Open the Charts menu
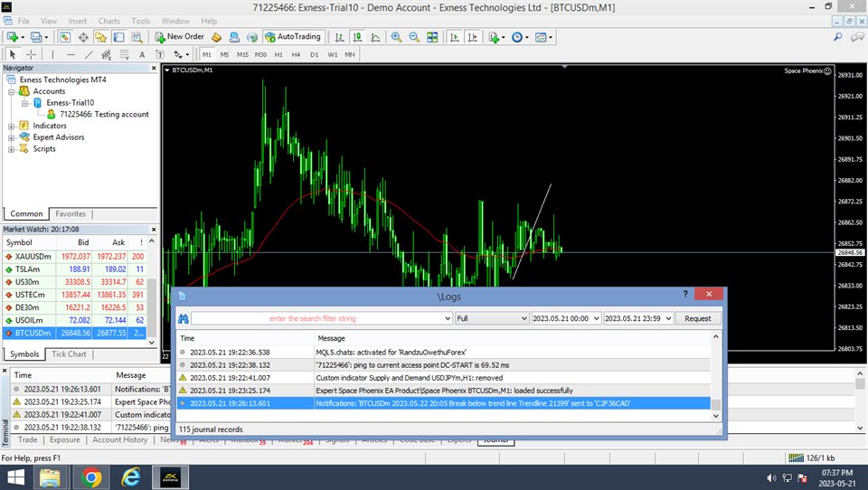The width and height of the screenshot is (868, 490). (109, 21)
